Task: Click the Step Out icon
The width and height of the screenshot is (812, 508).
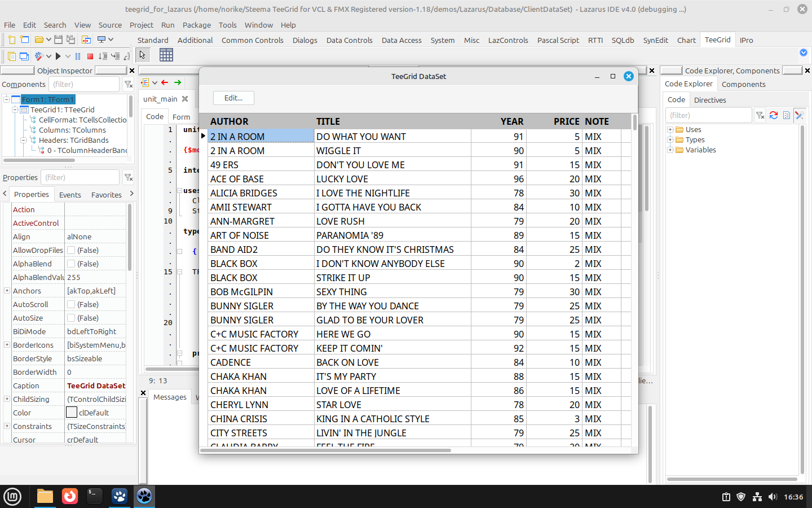Action: pos(127,56)
